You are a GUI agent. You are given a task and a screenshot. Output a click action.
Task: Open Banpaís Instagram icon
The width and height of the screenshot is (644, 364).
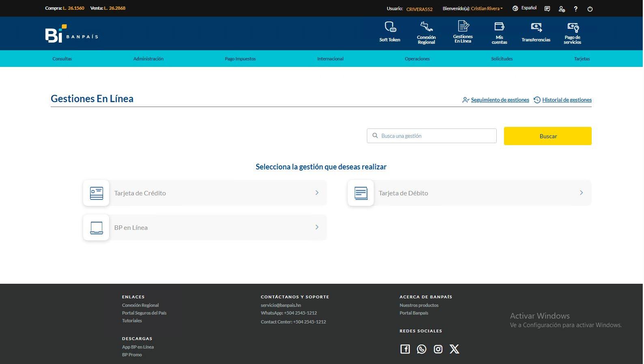click(x=438, y=349)
